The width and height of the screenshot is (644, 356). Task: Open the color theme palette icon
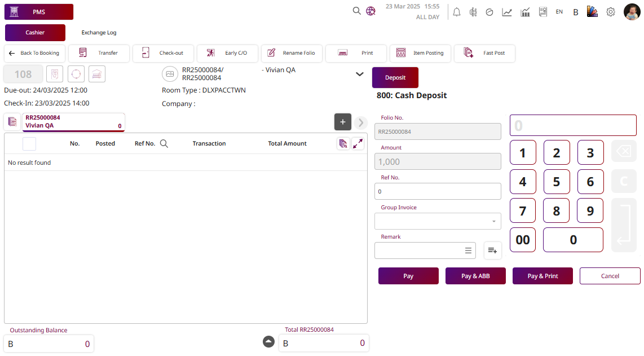pyautogui.click(x=592, y=12)
